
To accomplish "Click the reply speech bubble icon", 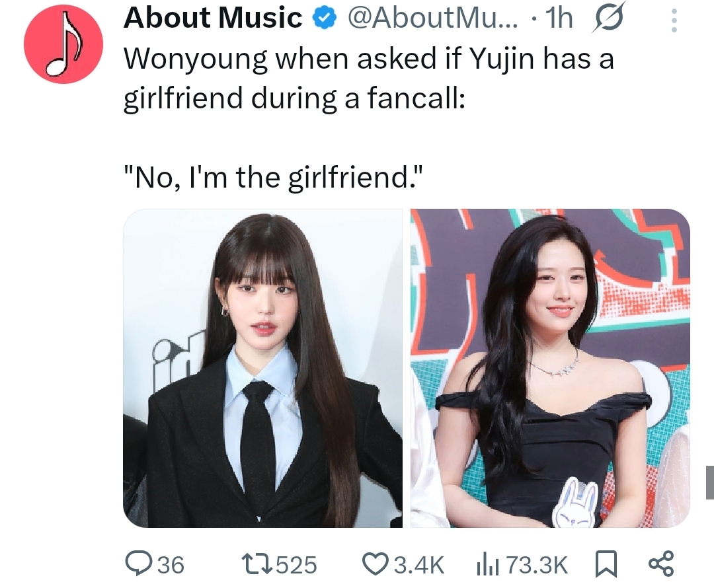I will point(138,564).
